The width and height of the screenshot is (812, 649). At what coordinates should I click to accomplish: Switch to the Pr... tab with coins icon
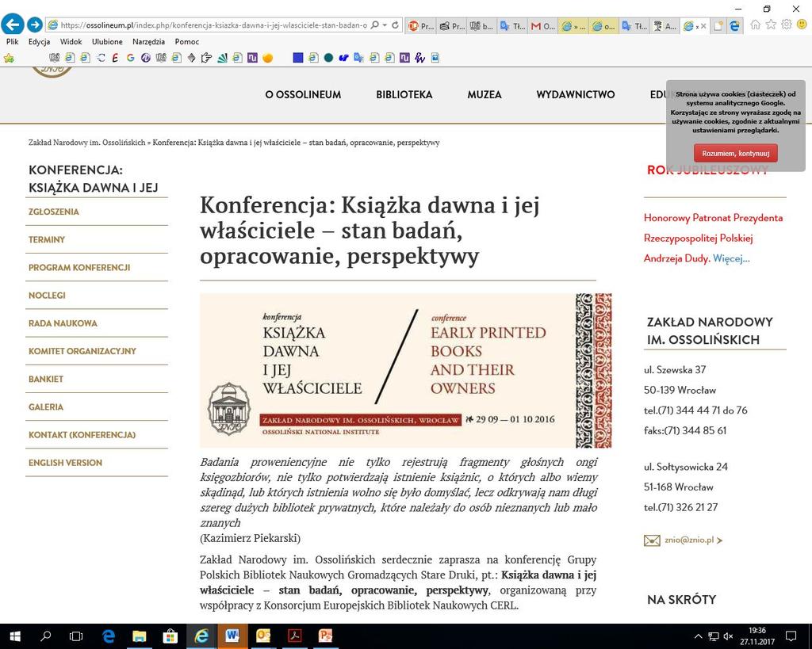click(451, 26)
